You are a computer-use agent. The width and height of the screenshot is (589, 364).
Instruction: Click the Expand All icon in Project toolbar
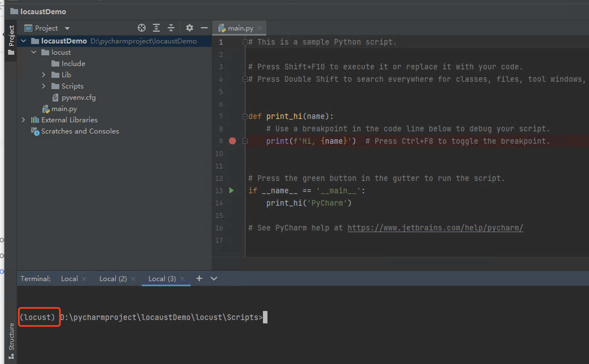point(156,28)
